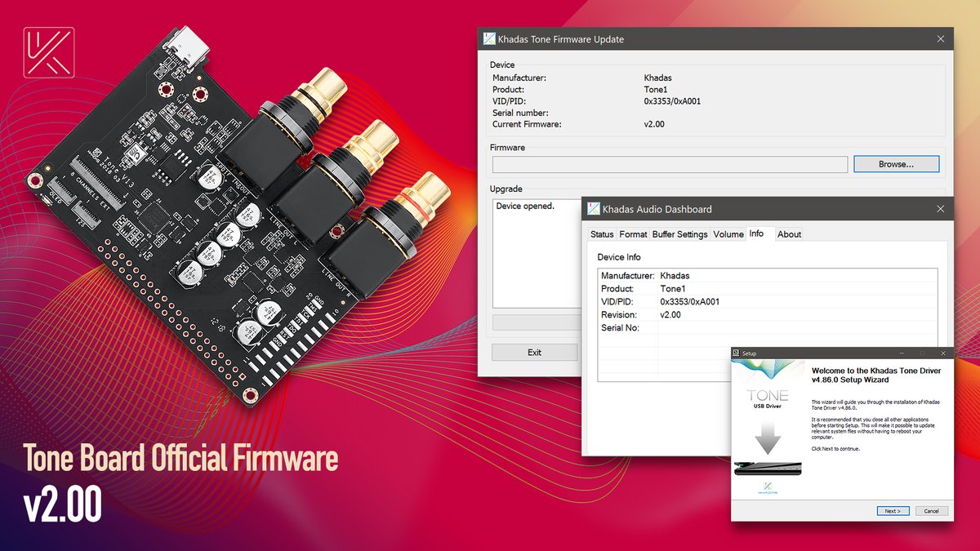Open the Format tab in Audio Dashboard
The width and height of the screenshot is (980, 551).
pos(633,234)
